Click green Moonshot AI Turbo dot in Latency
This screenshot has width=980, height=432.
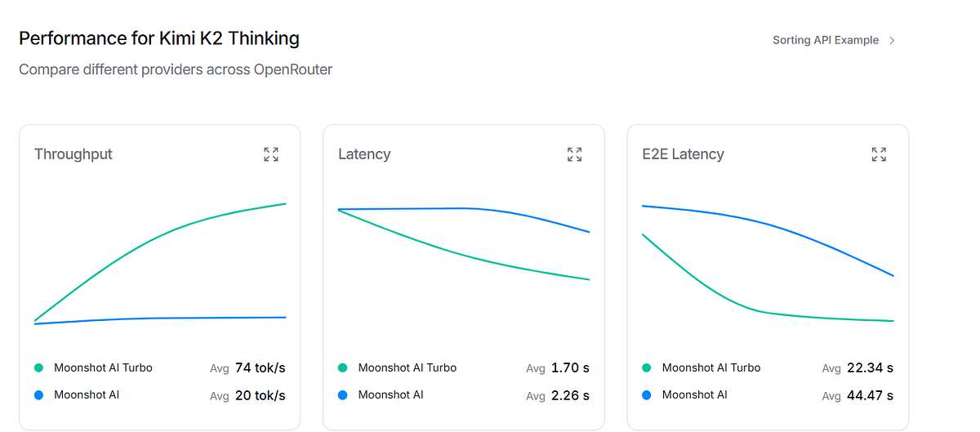[343, 368]
